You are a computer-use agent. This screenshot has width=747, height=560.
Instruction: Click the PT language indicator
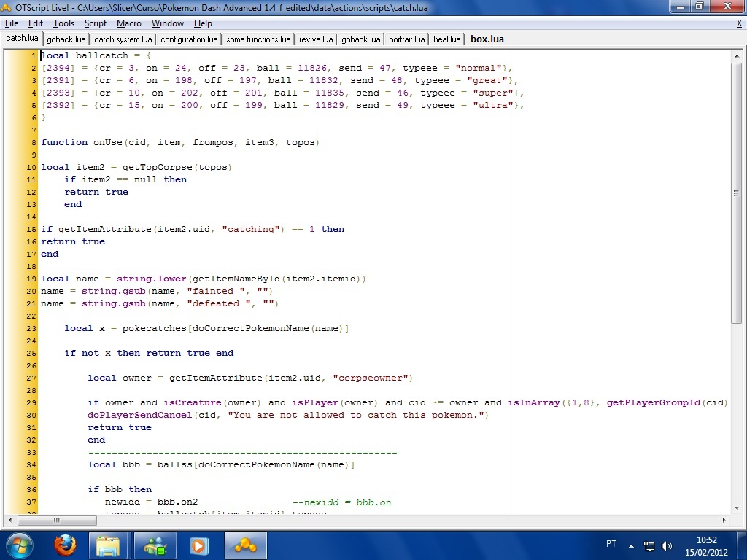click(x=611, y=544)
